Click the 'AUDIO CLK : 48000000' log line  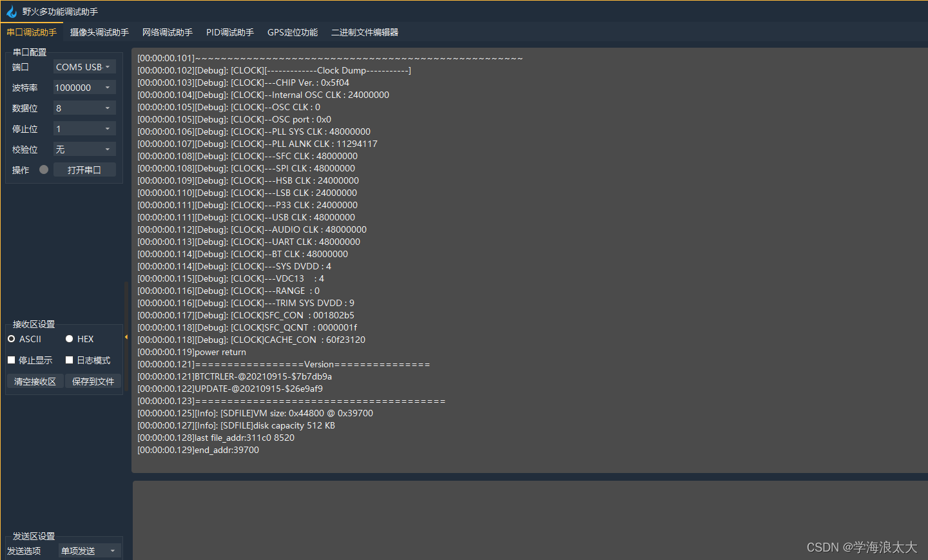tap(252, 229)
